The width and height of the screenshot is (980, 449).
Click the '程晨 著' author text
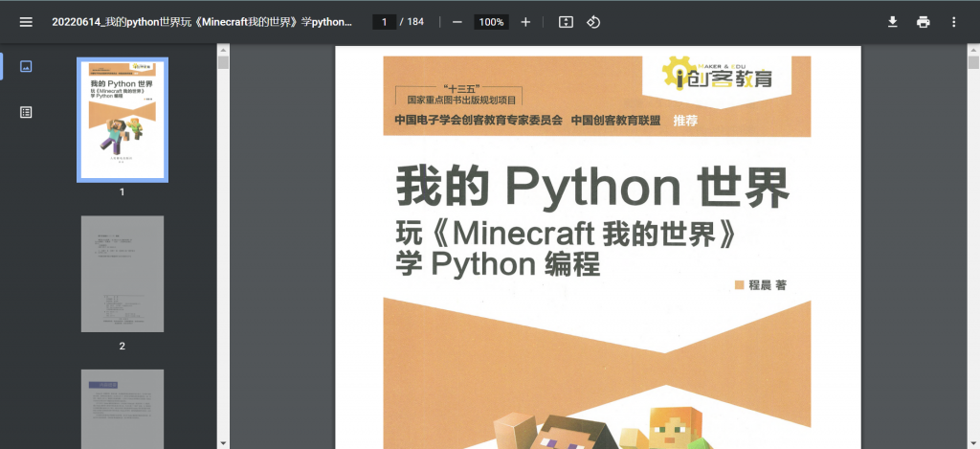coord(768,285)
